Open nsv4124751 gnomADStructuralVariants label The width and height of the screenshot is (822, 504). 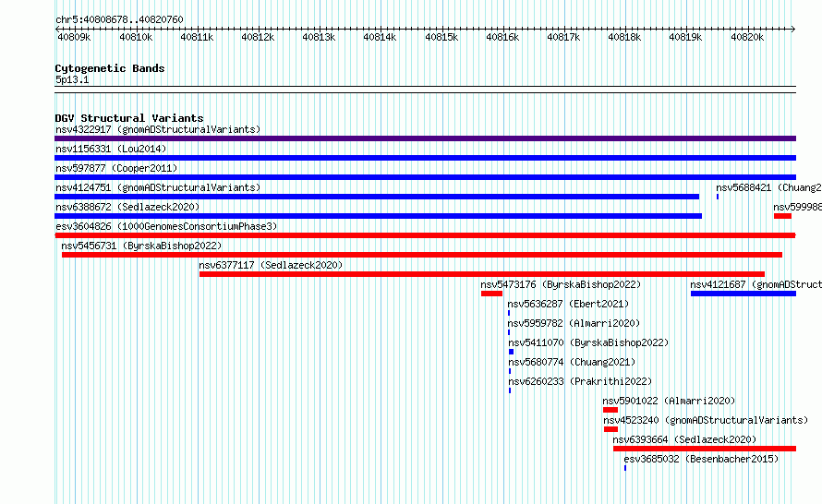(158, 187)
